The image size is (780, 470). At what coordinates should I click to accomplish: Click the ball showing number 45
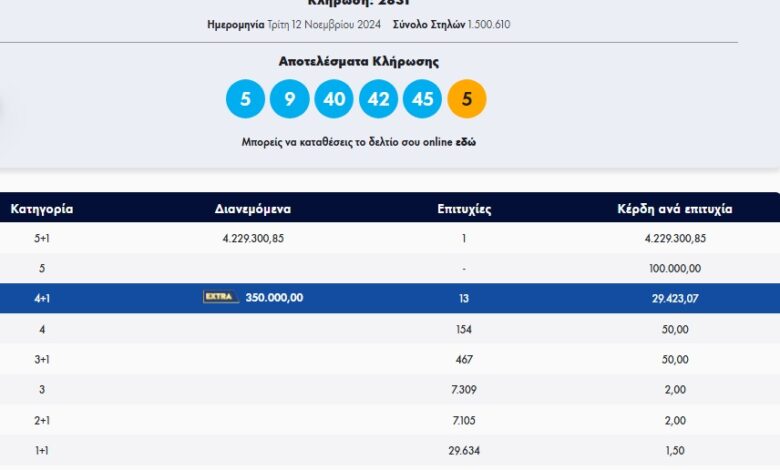(422, 99)
